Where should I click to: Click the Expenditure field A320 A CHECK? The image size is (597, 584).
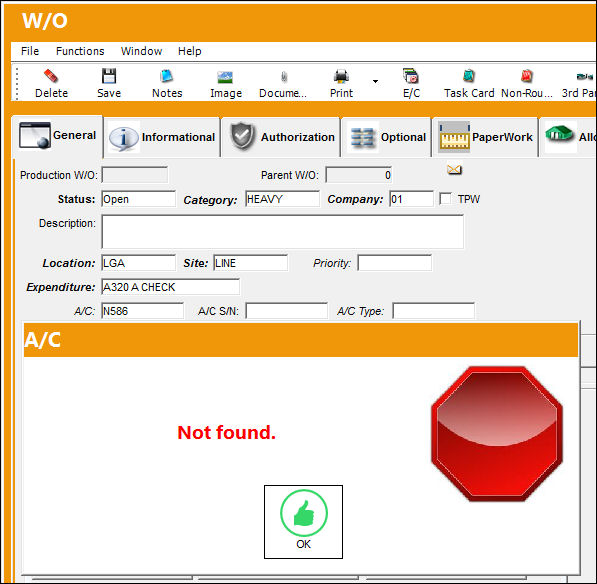171,287
